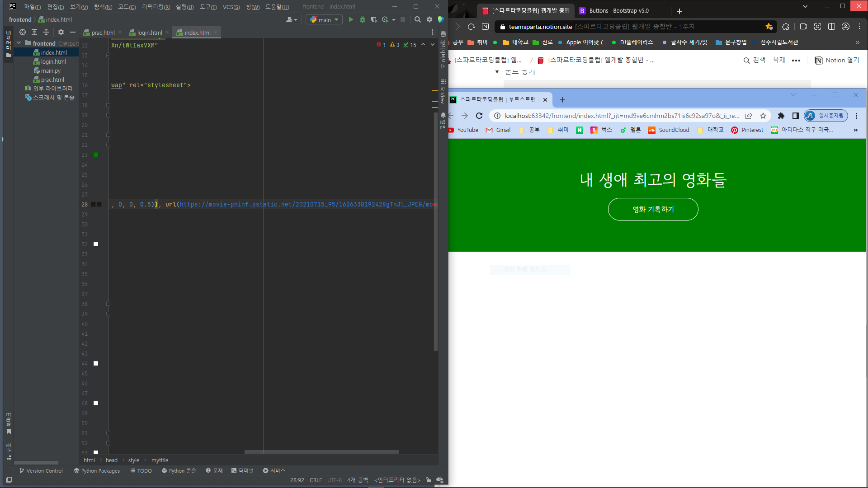Start debugging with the green bug icon
This screenshot has width=868, height=488.
(362, 19)
